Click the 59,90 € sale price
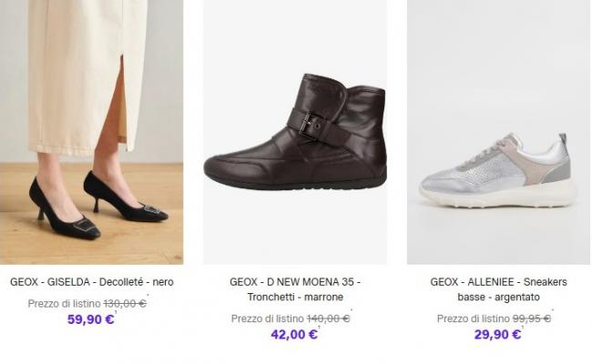592x364 pixels. [90, 319]
